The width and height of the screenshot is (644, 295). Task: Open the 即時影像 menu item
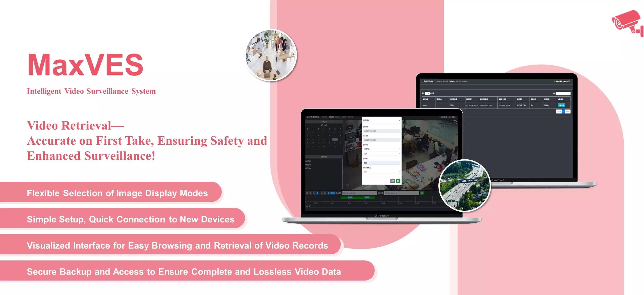pyautogui.click(x=324, y=117)
